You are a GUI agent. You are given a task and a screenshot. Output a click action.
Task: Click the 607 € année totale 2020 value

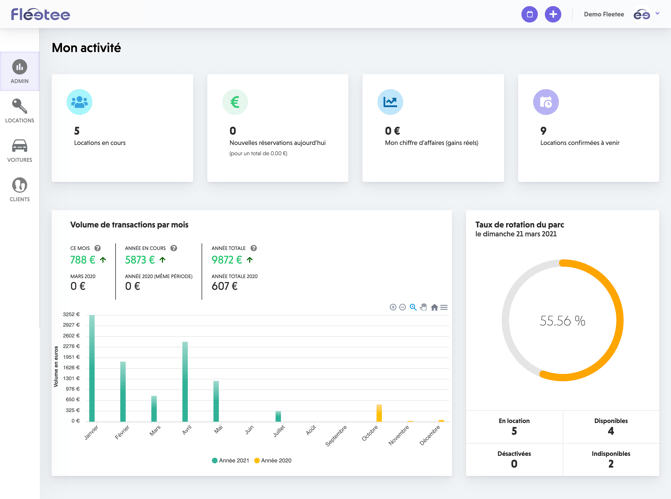pos(225,286)
